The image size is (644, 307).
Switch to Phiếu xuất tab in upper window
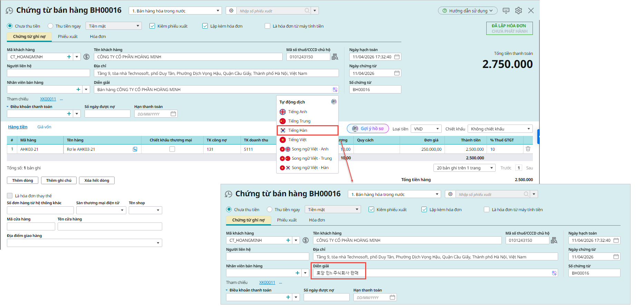[68, 36]
